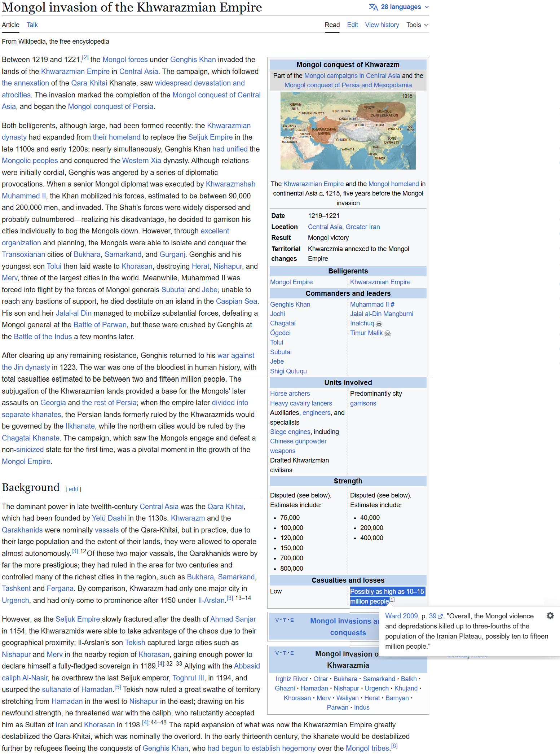Open 'Mongol homeland' link in map caption

(393, 184)
